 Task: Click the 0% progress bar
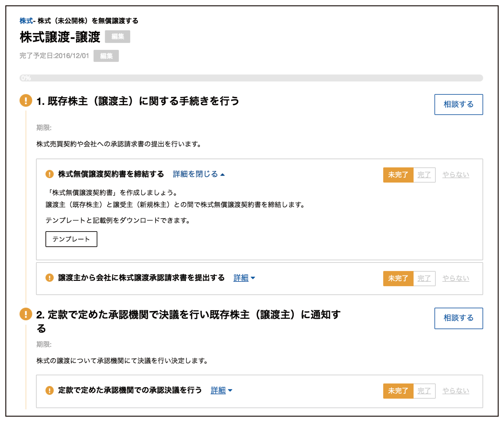pos(251,78)
